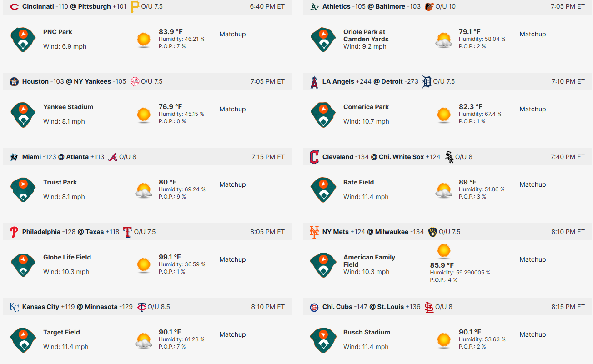The width and height of the screenshot is (593, 364).
Task: Click the Truist Park partly cloudy weather icon
Action: pyautogui.click(x=144, y=190)
